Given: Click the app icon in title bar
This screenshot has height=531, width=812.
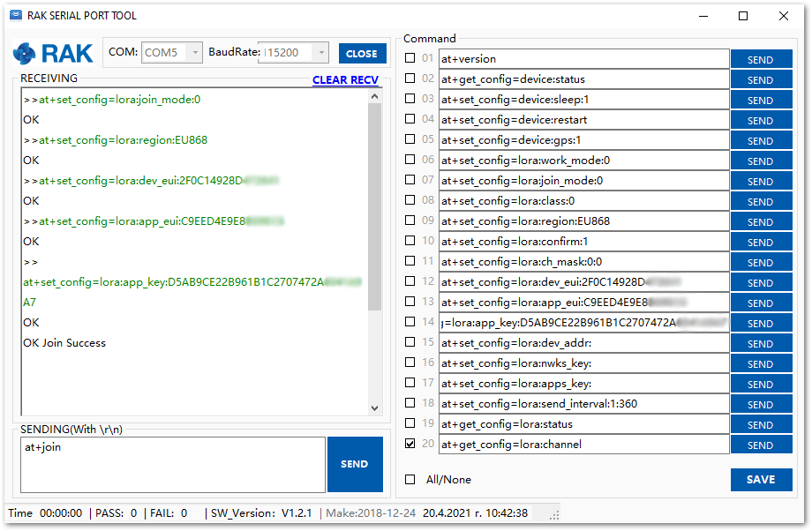Looking at the screenshot, I should [16, 15].
